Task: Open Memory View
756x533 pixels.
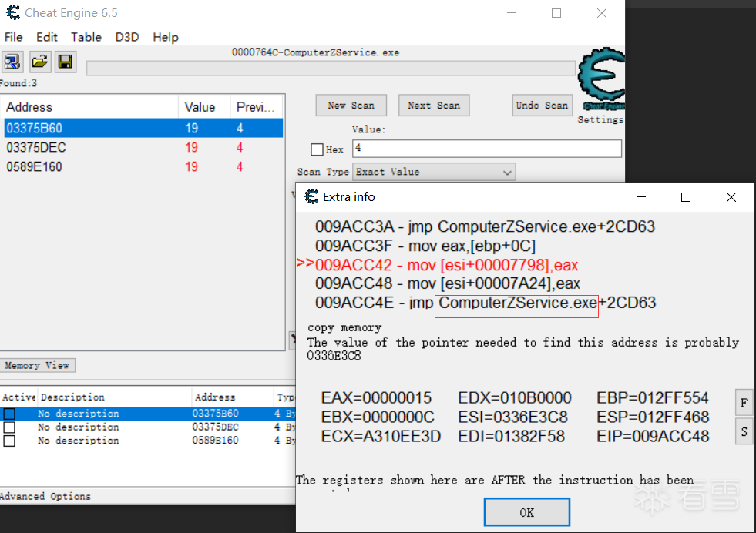Action: 37,365
